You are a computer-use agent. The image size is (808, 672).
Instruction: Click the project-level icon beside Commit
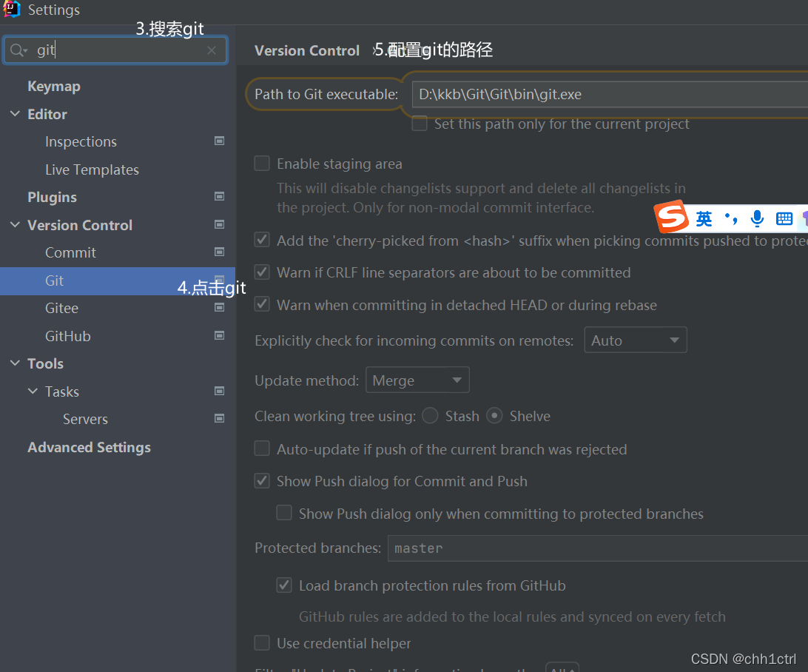(219, 252)
